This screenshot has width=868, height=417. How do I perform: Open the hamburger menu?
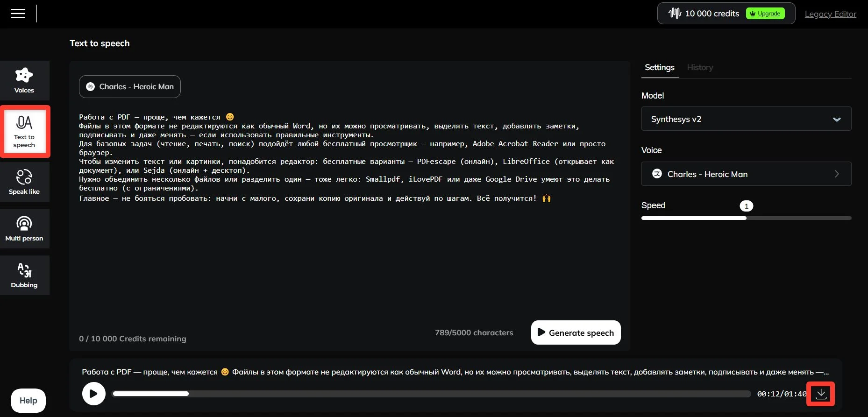(x=18, y=14)
